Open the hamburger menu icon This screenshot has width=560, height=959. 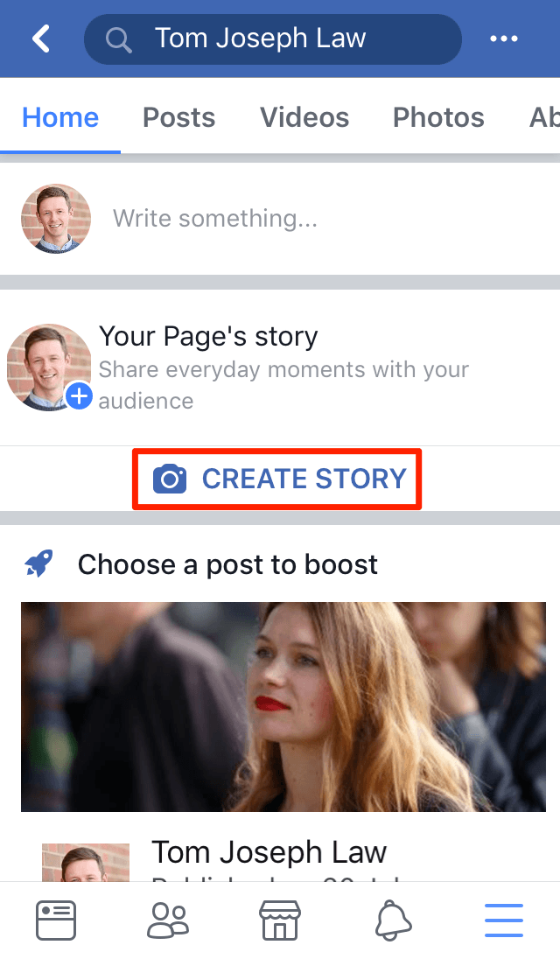[503, 920]
